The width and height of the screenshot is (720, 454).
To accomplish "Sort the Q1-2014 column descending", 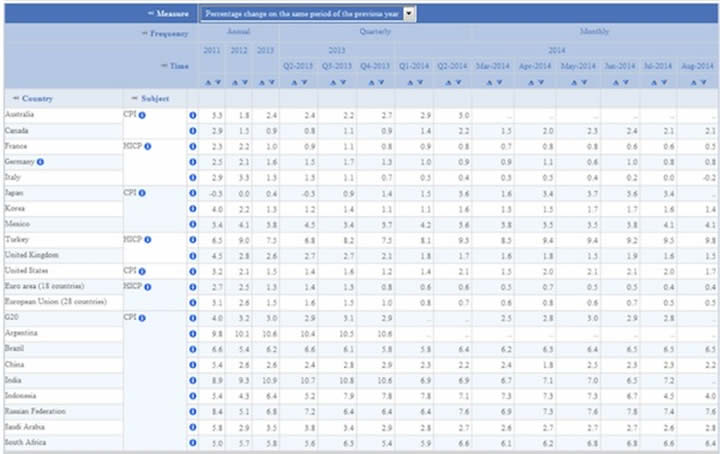I will tap(420, 83).
